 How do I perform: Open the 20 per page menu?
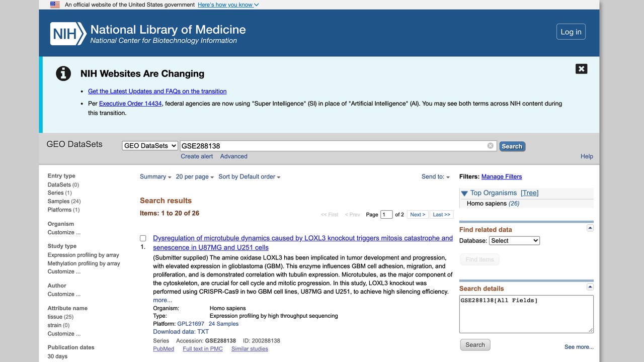coord(195,176)
